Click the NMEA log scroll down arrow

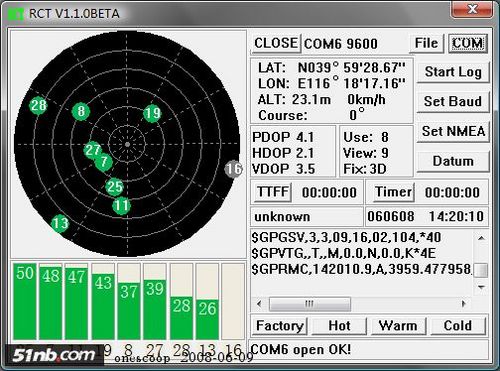pyautogui.click(x=481, y=287)
